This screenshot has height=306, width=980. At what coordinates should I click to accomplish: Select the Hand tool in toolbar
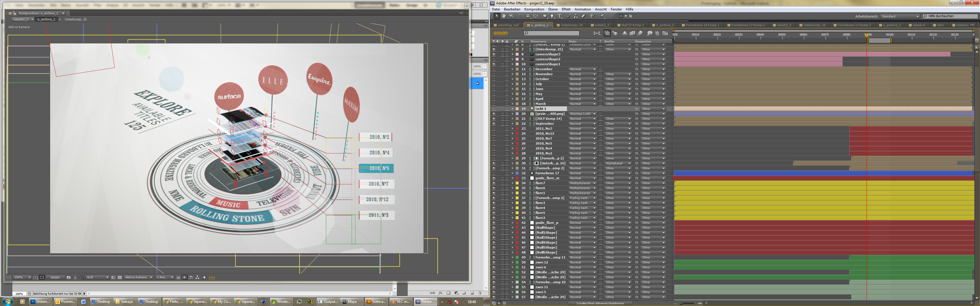504,16
